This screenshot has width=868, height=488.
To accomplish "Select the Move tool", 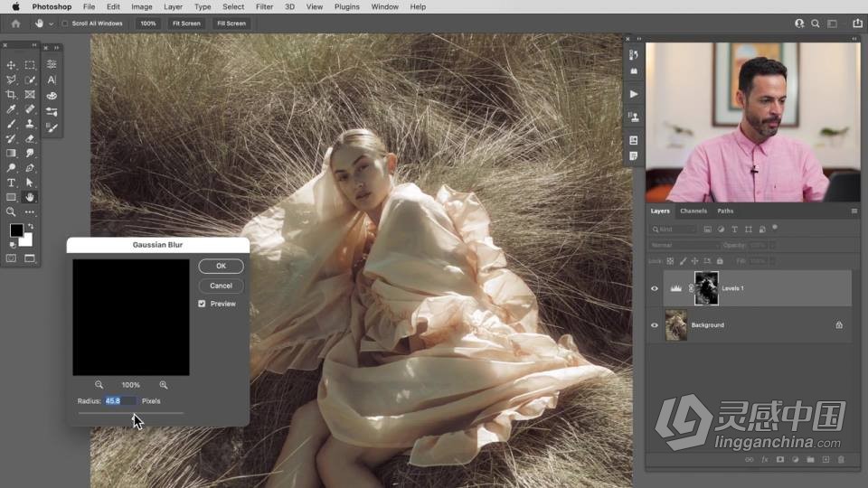I will click(x=11, y=65).
